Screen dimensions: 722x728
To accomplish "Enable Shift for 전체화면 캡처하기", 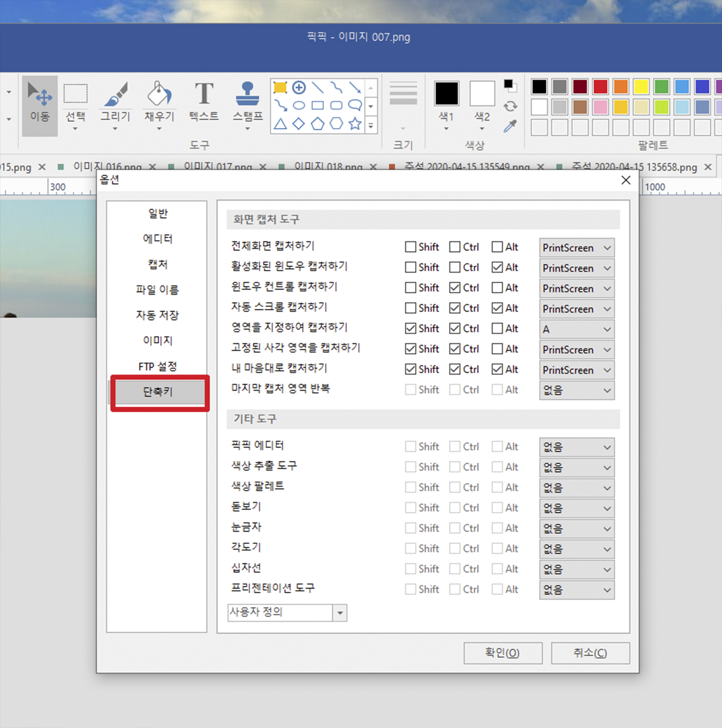I will pyautogui.click(x=410, y=247).
